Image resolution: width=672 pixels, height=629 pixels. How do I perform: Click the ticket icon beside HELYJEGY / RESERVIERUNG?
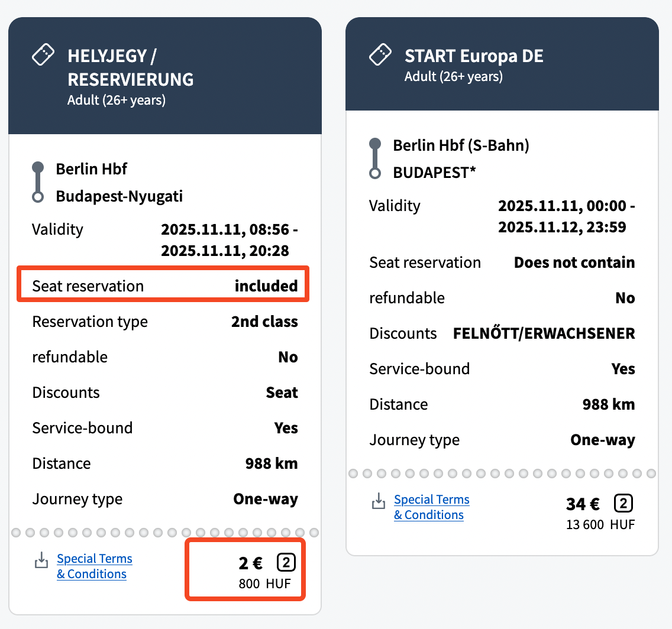pyautogui.click(x=43, y=55)
